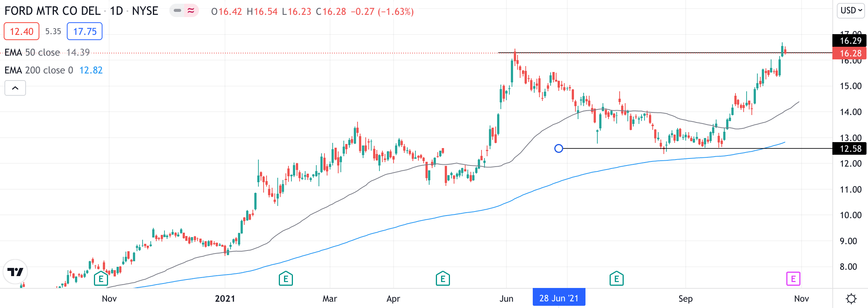868x308 pixels.
Task: Click the 12.58 horizontal line price label
Action: coord(850,149)
